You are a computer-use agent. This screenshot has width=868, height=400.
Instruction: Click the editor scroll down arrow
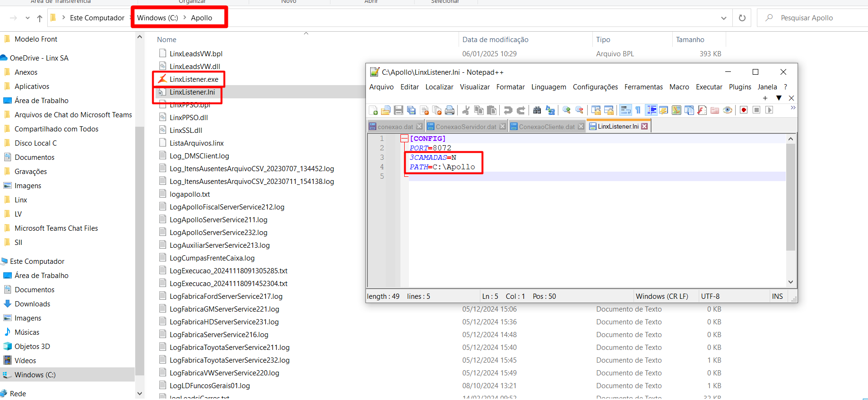pos(790,282)
